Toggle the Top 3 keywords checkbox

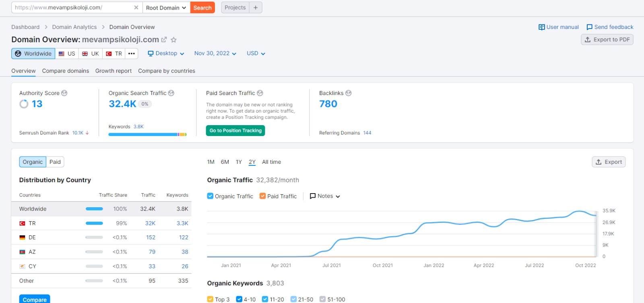(210, 299)
